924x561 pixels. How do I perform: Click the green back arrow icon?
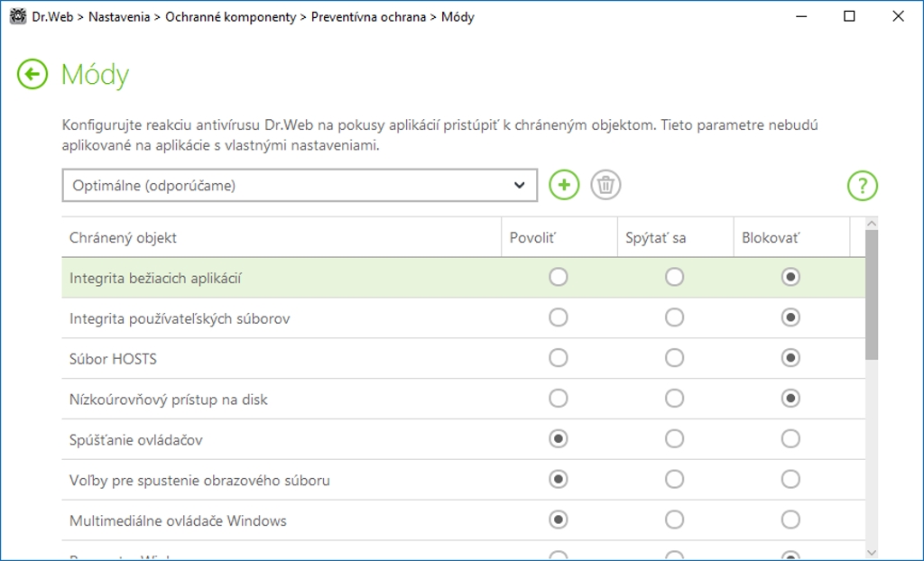click(32, 75)
